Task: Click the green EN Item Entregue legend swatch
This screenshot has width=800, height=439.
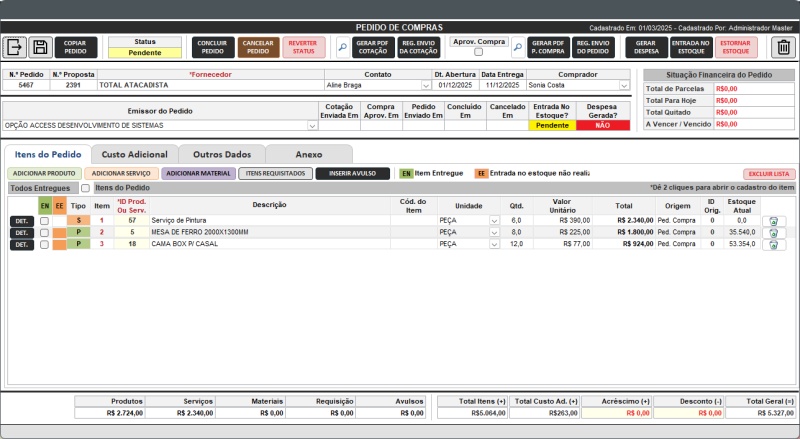Action: click(406, 174)
